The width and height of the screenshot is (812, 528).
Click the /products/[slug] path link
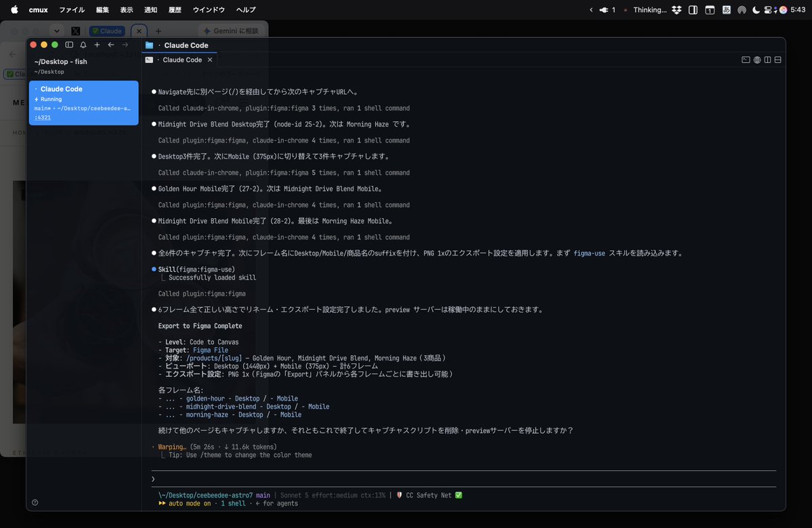coord(214,358)
